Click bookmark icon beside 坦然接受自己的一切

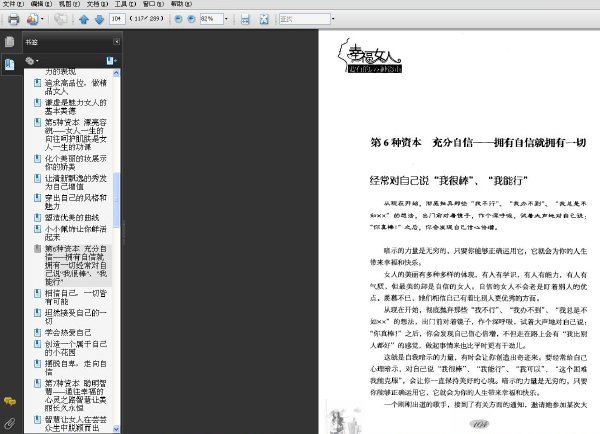click(37, 313)
